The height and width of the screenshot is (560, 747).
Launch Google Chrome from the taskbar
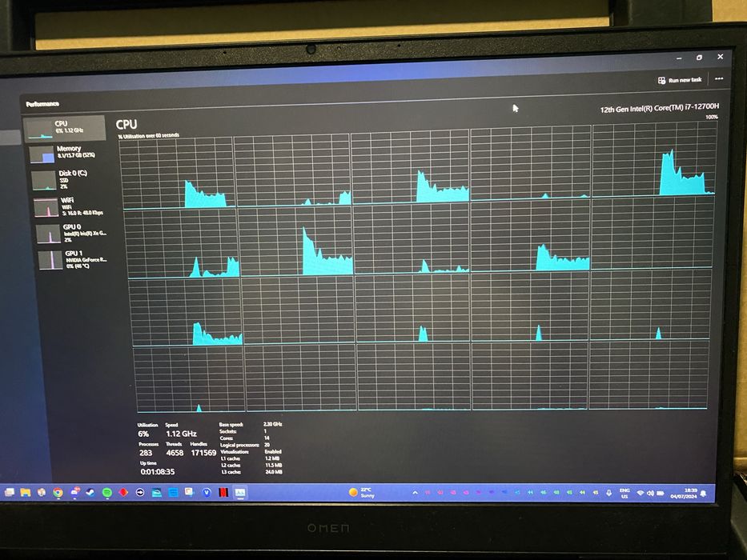[58, 493]
